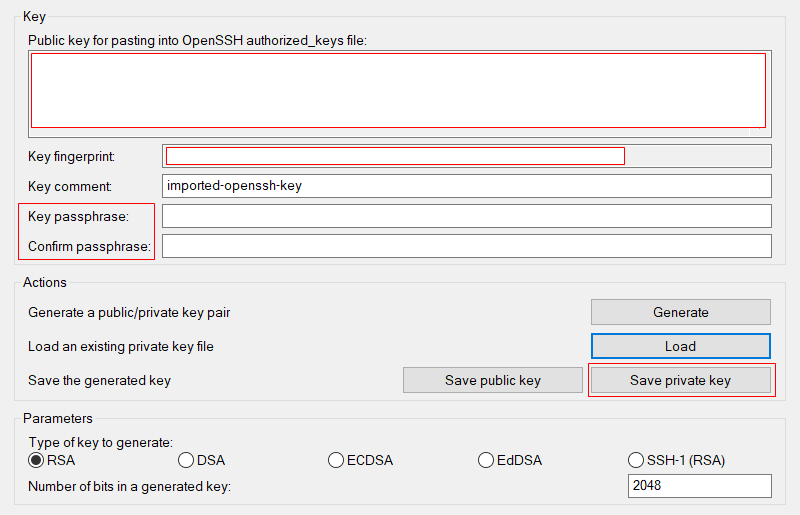The image size is (800, 515).
Task: Click the Key fingerprint field
Action: click(466, 156)
